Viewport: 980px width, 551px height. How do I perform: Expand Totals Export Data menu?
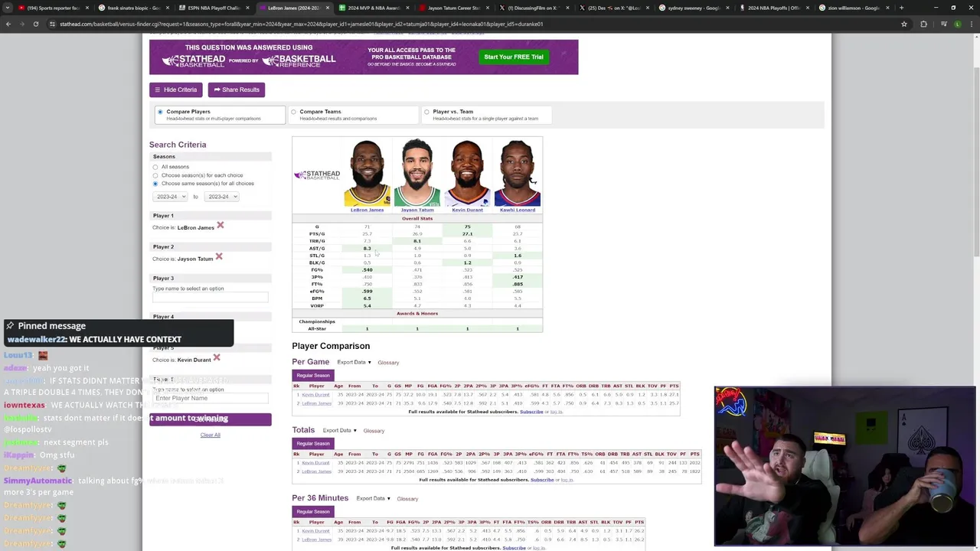point(339,431)
